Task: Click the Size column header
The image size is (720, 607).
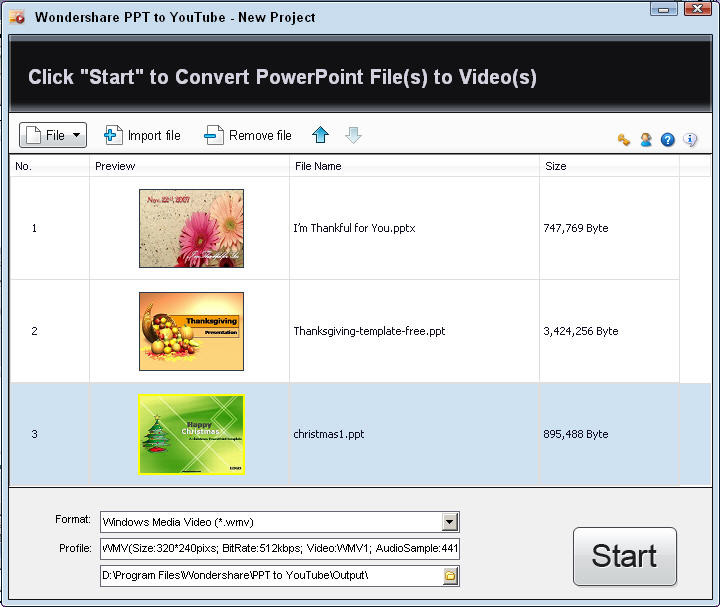Action: coord(609,166)
